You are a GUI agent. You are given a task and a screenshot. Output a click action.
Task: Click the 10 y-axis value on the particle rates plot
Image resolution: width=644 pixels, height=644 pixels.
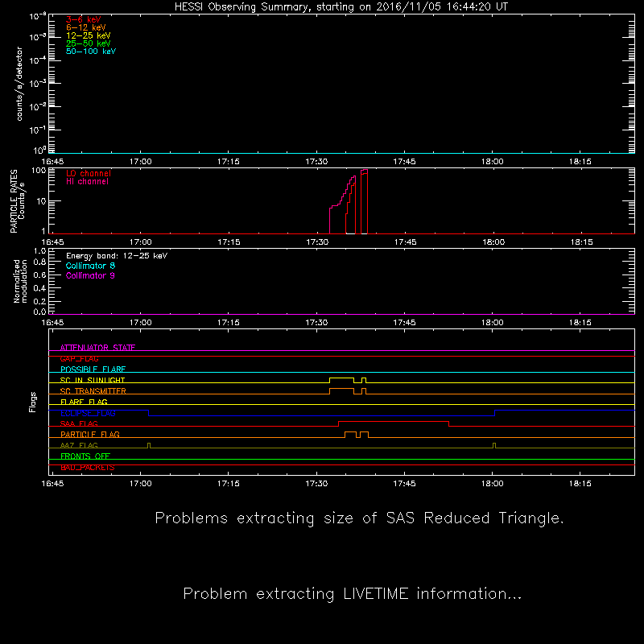coord(41,201)
